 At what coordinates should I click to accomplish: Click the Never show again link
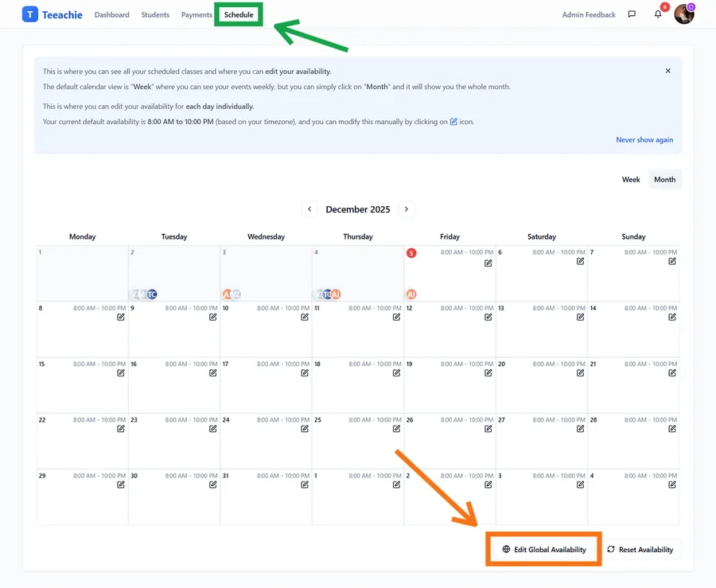(x=644, y=140)
